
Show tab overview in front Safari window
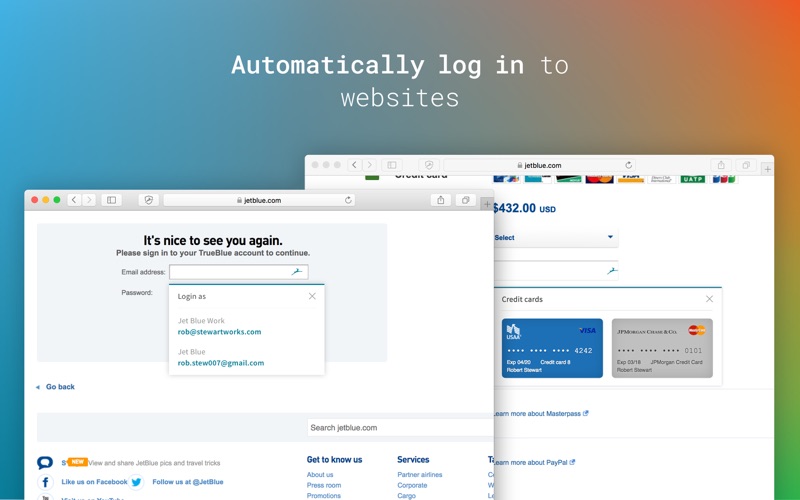point(465,200)
